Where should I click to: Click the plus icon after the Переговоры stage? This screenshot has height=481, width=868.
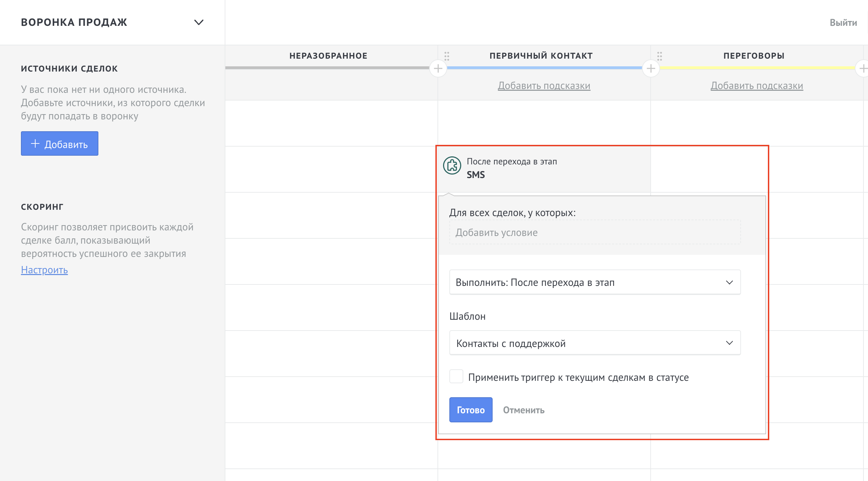click(862, 68)
